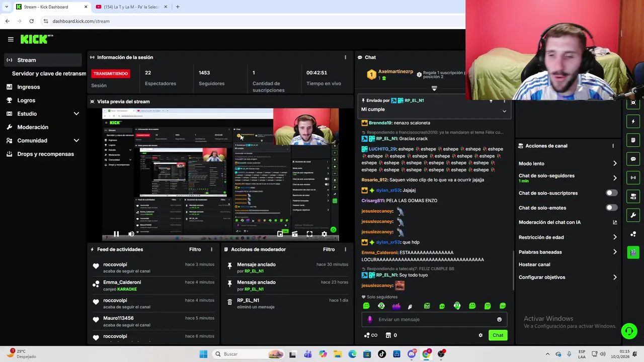Click the Kick logo
The height and width of the screenshot is (362, 644).
(x=36, y=39)
